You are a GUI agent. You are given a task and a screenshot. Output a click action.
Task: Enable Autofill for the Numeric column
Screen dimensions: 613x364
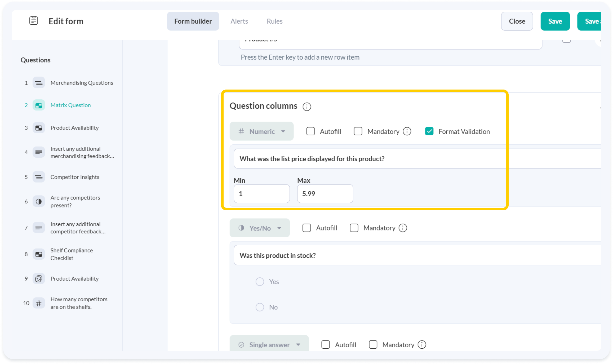tap(310, 131)
